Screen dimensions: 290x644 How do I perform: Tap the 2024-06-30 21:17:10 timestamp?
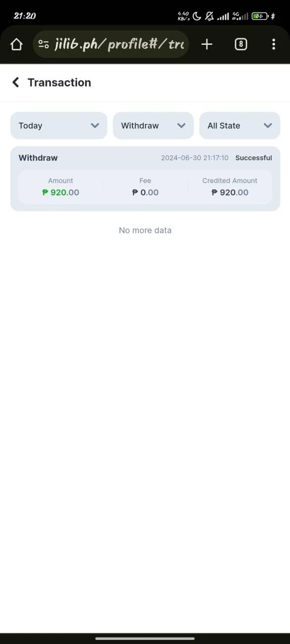[x=195, y=158]
